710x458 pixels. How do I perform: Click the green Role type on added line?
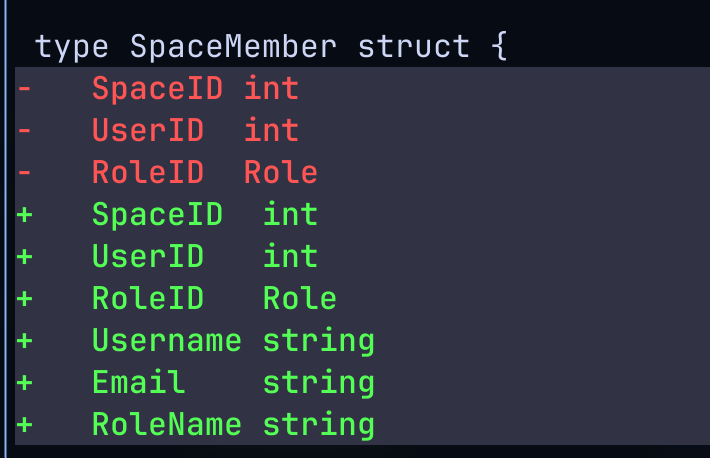tap(299, 298)
